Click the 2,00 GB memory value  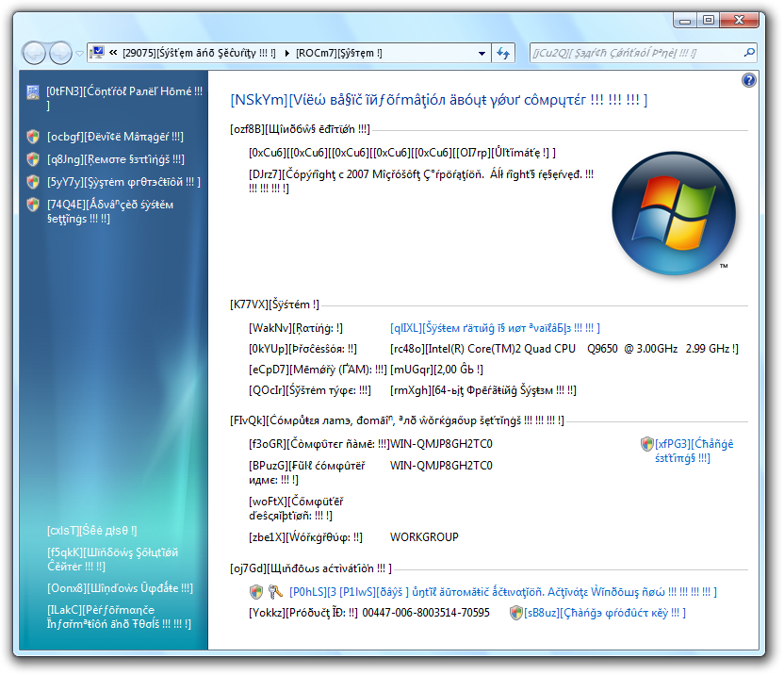tap(436, 370)
